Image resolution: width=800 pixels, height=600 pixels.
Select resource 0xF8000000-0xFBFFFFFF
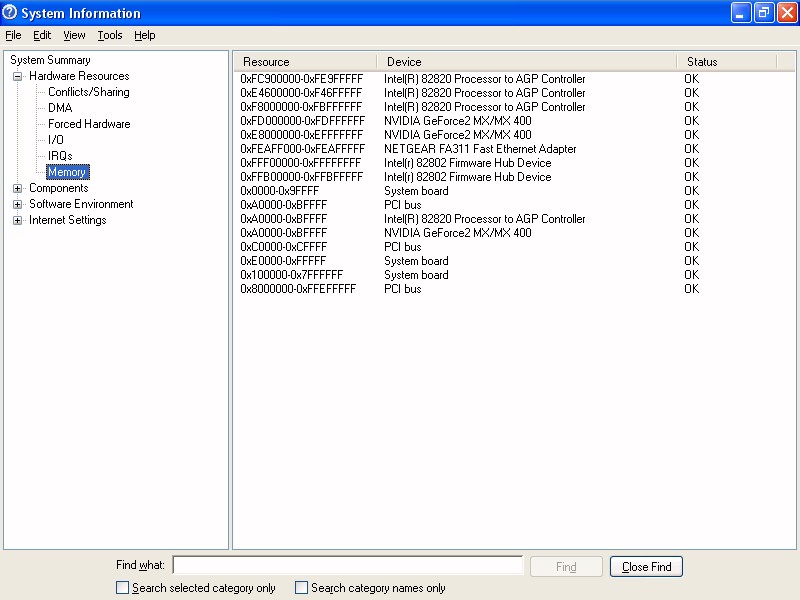pyautogui.click(x=301, y=107)
